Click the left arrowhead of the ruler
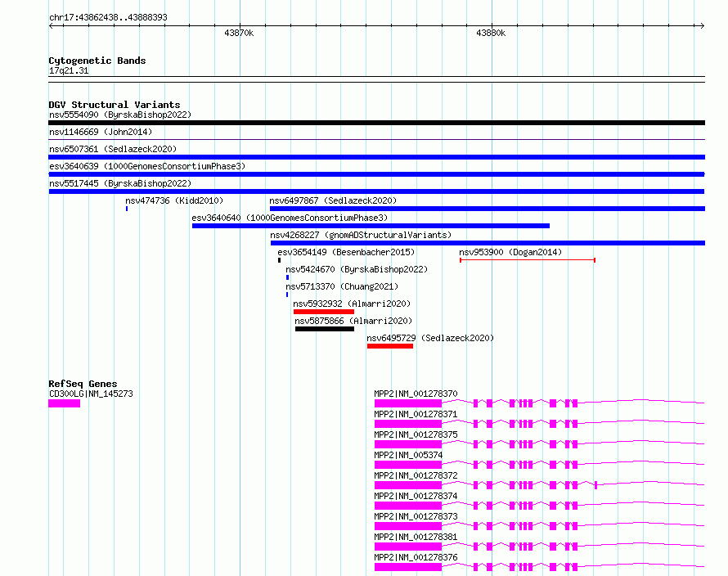The width and height of the screenshot is (728, 576). pos(51,26)
